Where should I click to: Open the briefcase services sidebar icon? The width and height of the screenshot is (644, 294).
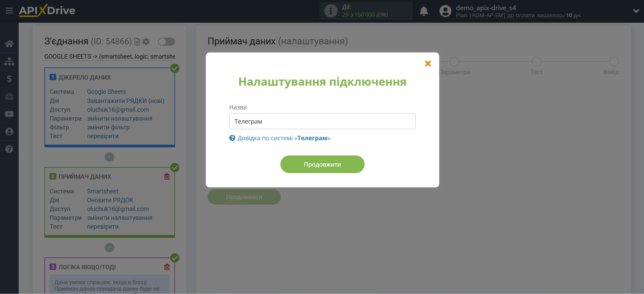click(x=9, y=97)
